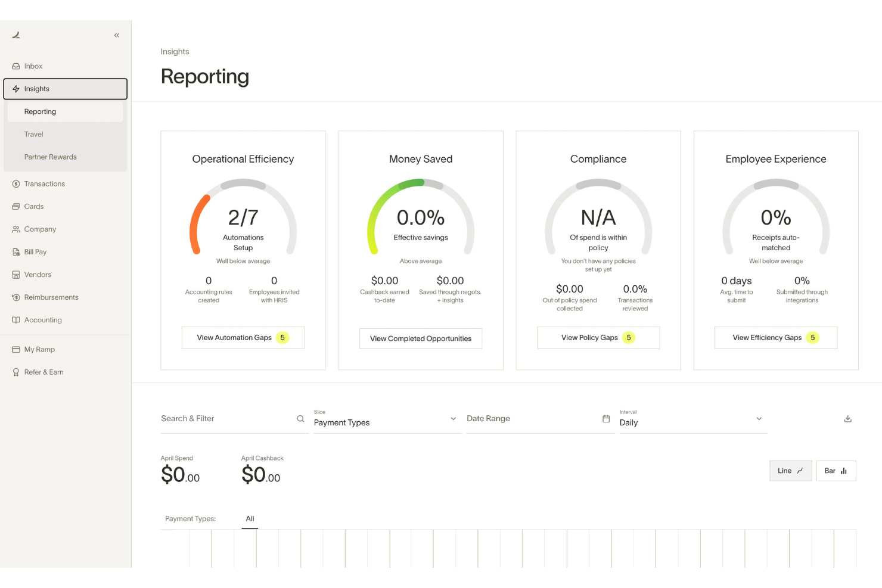This screenshot has height=588, width=882.
Task: Open Partner Rewards under Insights
Action: click(50, 157)
